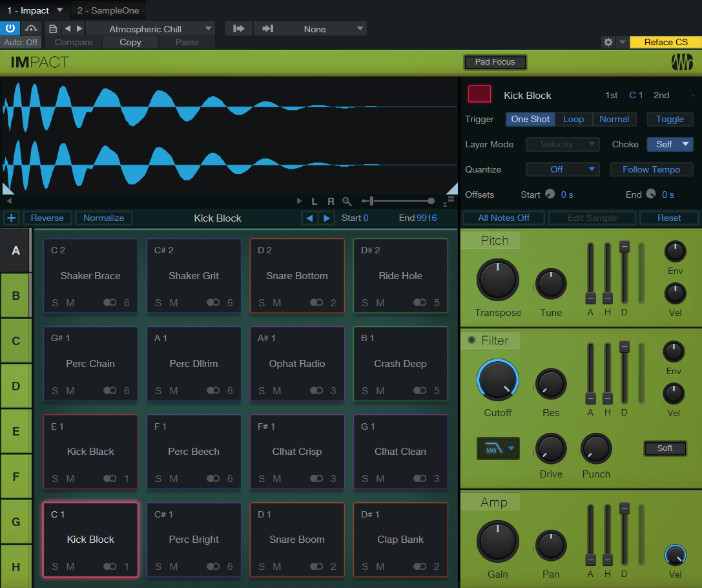Enable the Toggle trigger option
Viewport: 702px width, 588px height.
tap(670, 119)
